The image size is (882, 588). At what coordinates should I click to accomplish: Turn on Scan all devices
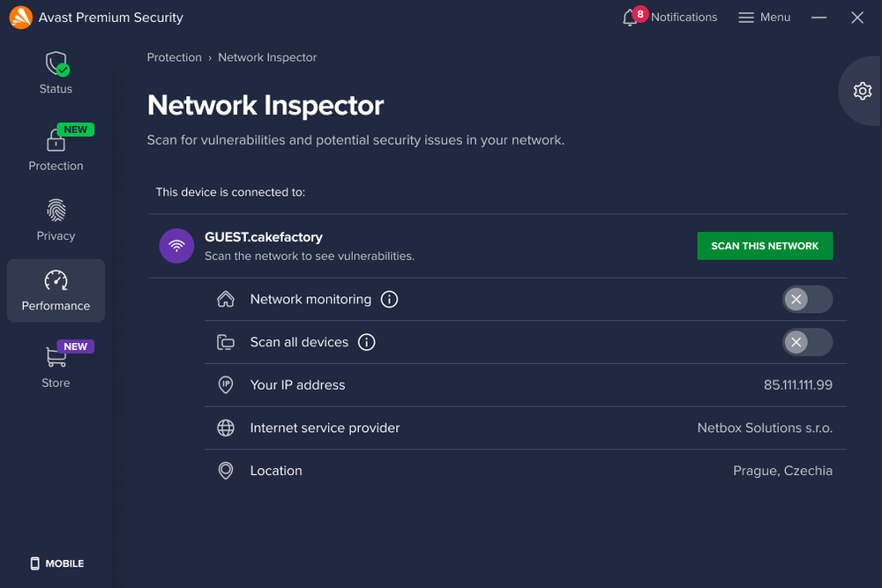807,342
